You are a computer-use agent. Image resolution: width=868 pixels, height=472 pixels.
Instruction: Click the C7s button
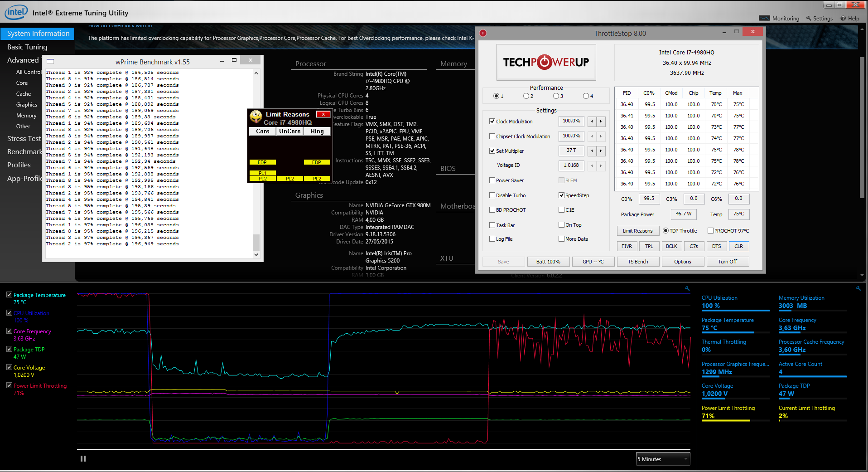tap(694, 246)
